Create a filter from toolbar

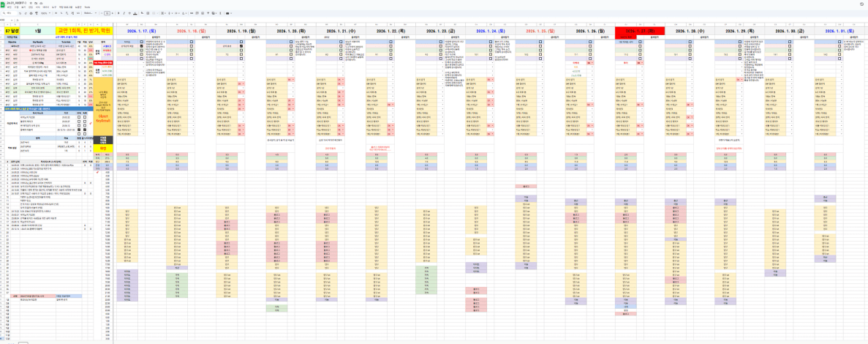point(208,13)
